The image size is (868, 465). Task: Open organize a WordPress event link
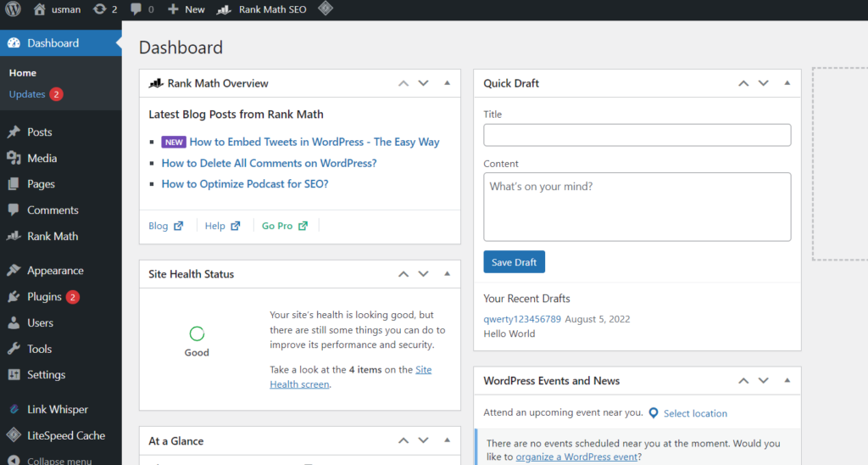(x=576, y=457)
